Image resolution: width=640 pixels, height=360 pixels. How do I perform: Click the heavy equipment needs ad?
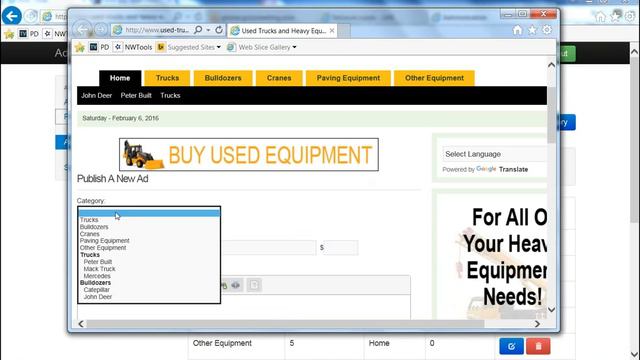click(x=491, y=256)
